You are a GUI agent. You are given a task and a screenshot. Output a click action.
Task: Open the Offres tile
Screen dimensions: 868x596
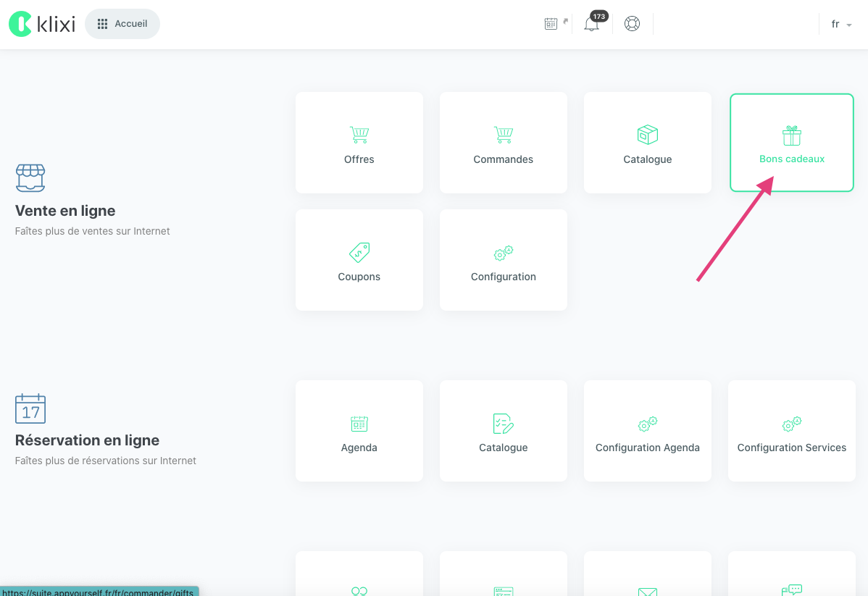click(x=359, y=143)
